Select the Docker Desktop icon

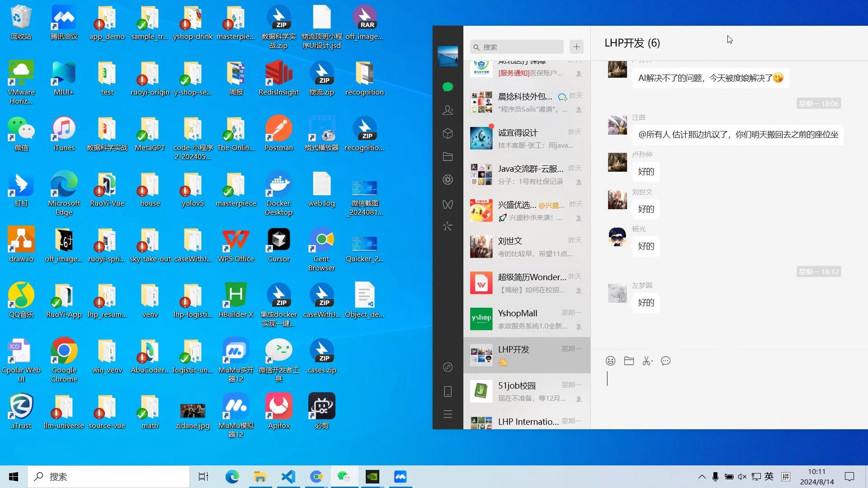(278, 194)
